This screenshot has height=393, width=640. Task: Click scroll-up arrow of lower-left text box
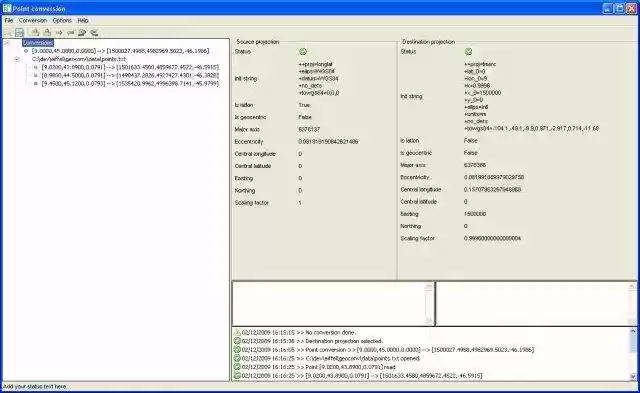(429, 287)
